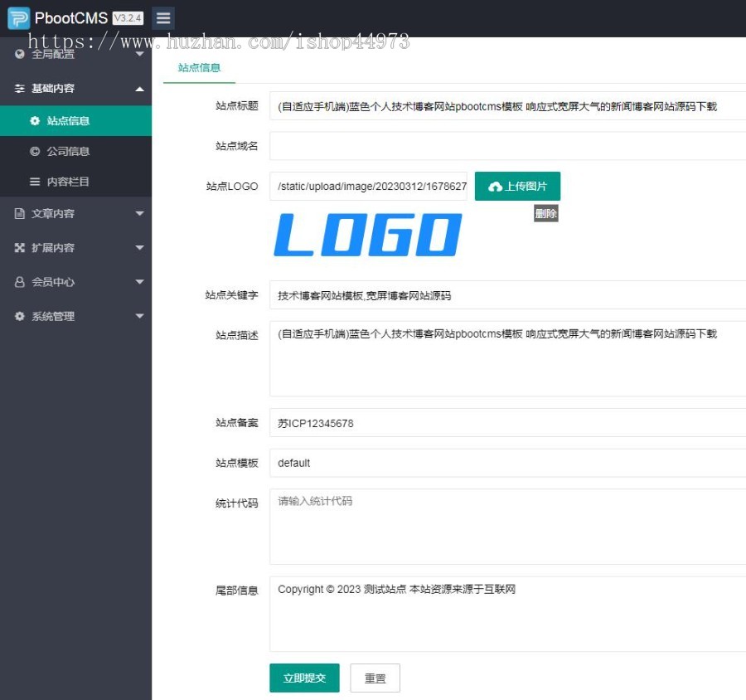Click the cloud upload icon in 上传图片
The height and width of the screenshot is (700, 746).
click(x=496, y=187)
